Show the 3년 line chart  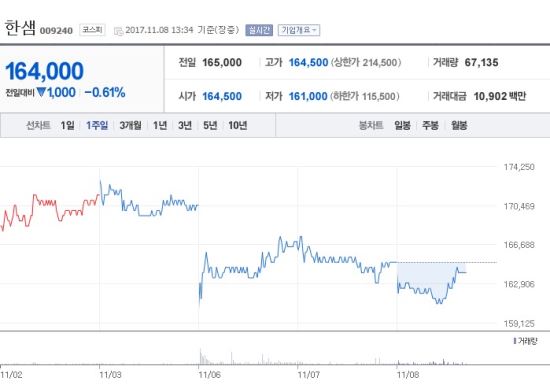tap(185, 125)
